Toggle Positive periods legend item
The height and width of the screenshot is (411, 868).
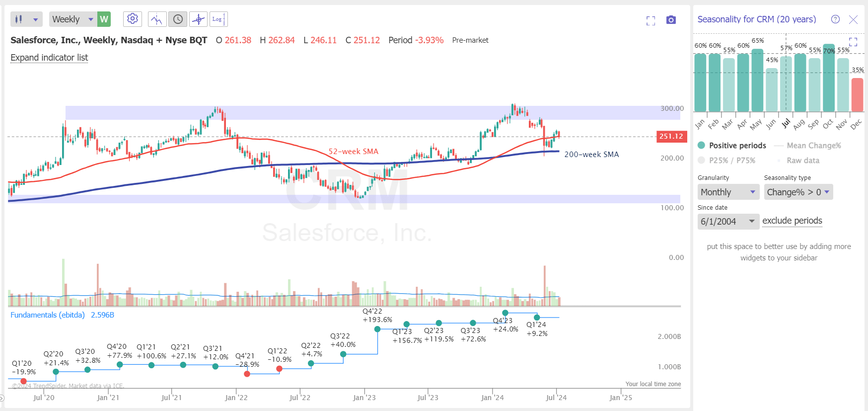732,146
